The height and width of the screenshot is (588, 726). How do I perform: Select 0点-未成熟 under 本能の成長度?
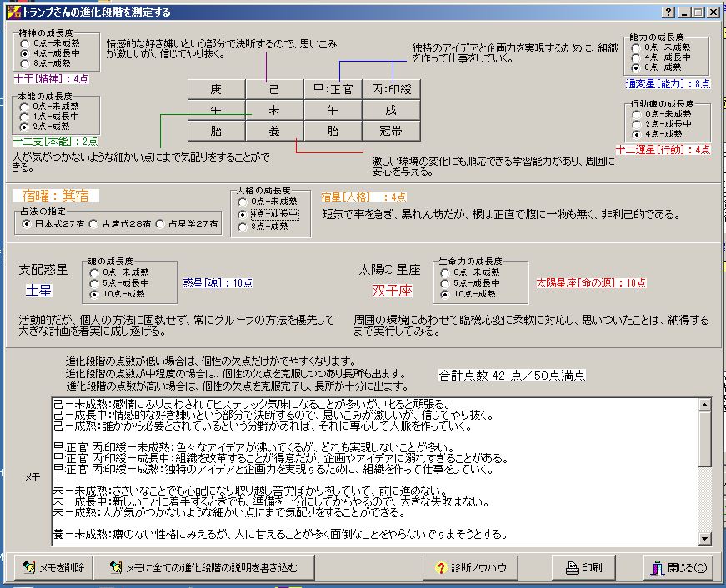click(24, 107)
